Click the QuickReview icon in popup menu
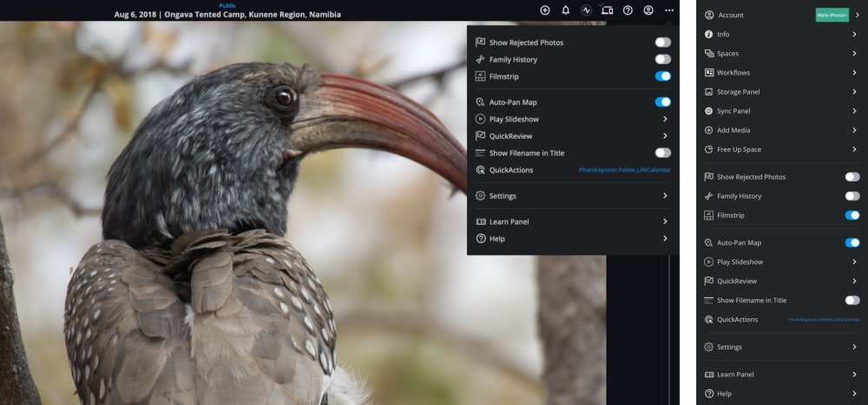The image size is (868, 405). [480, 136]
